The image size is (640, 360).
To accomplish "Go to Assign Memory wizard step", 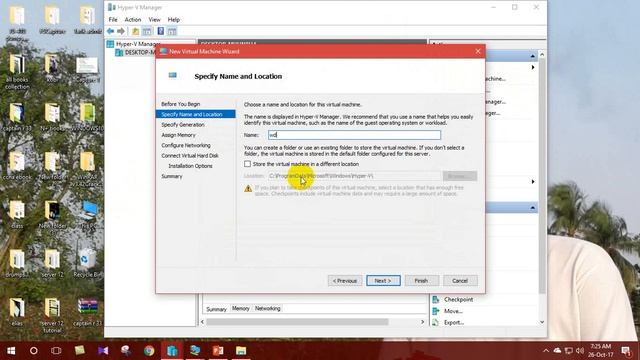I will 178,135.
